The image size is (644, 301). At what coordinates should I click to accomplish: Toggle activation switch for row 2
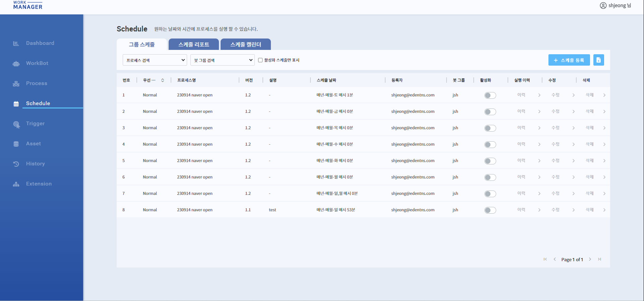(490, 112)
